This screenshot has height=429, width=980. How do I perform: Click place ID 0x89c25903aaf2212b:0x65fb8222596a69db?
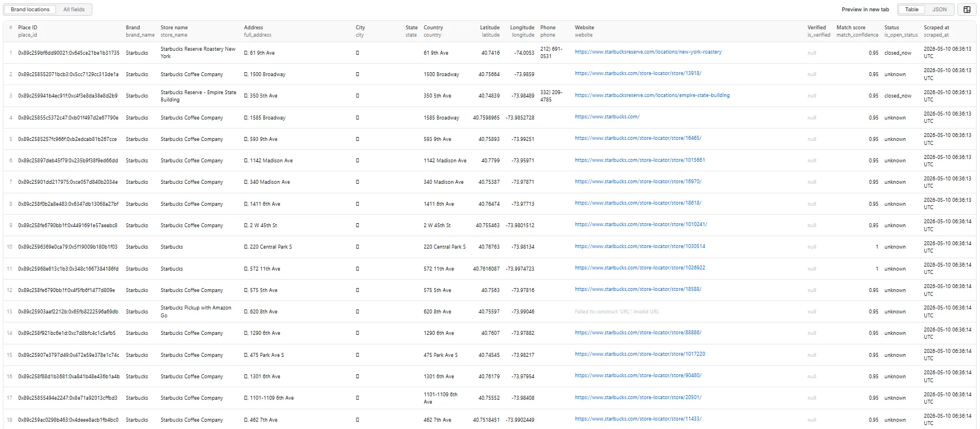pos(68,312)
